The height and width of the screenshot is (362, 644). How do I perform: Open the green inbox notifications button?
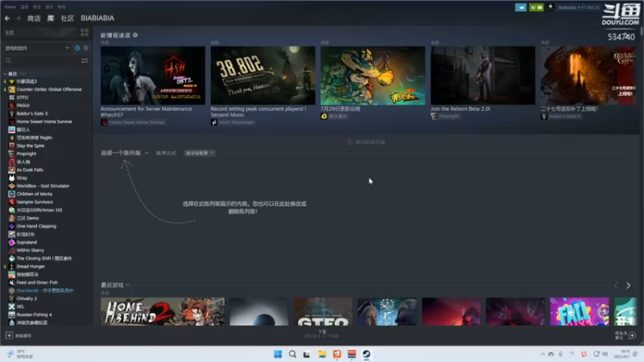pyautogui.click(x=536, y=7)
